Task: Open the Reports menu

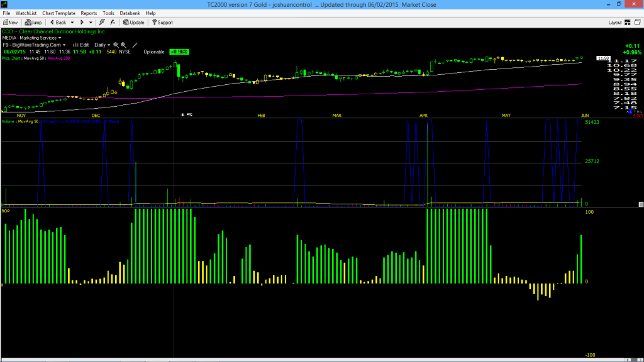Action: (89, 13)
